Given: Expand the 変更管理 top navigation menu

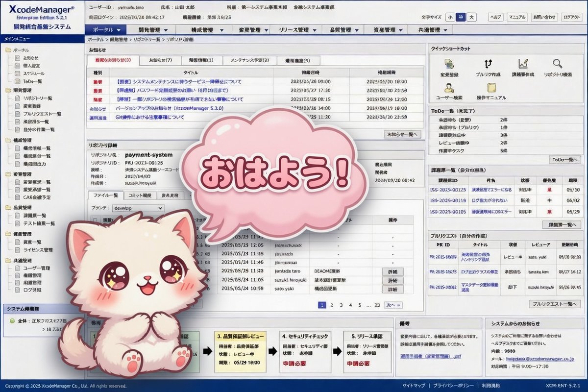Looking at the screenshot, I should pyautogui.click(x=251, y=30).
